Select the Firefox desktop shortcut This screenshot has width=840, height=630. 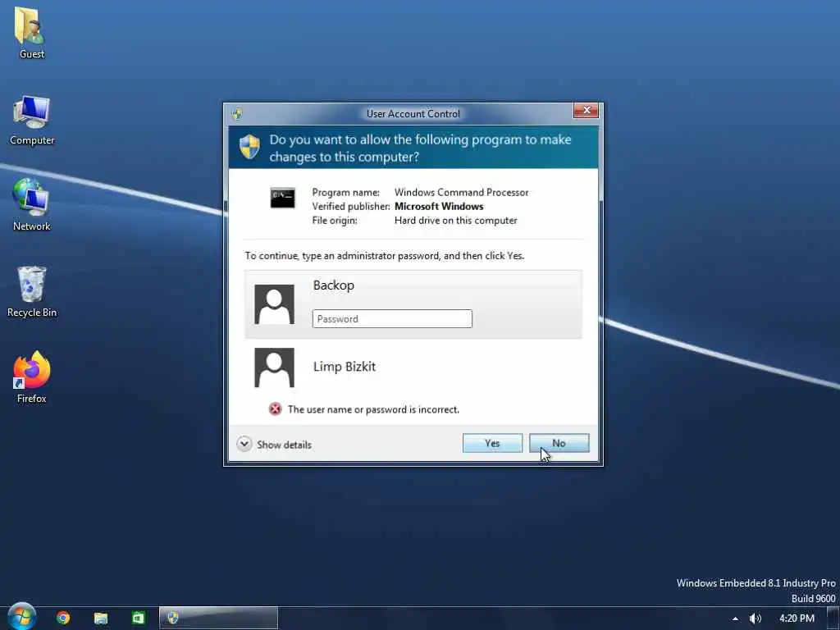tap(32, 377)
